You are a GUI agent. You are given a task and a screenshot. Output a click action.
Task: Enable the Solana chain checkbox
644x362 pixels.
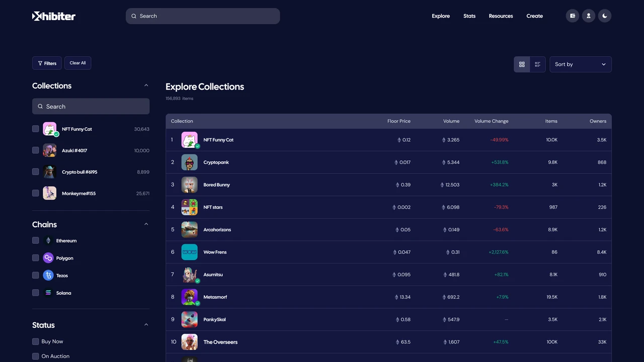[36, 293]
